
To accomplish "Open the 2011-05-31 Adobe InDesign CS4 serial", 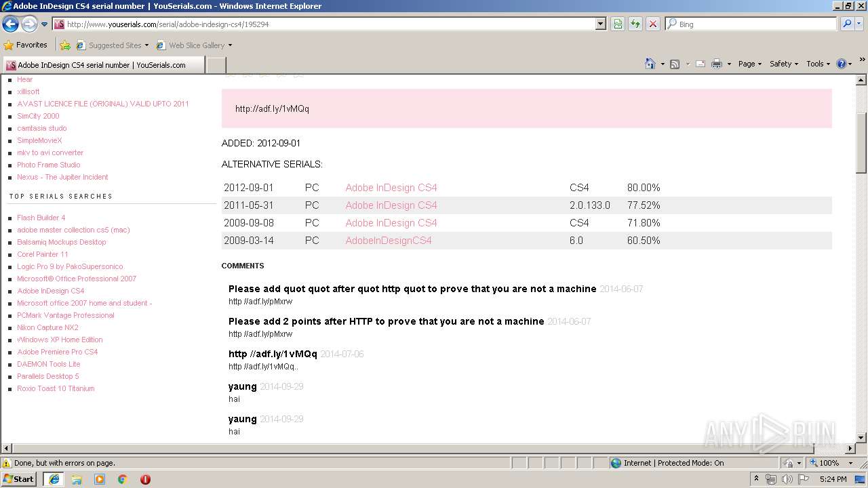I will tap(391, 205).
